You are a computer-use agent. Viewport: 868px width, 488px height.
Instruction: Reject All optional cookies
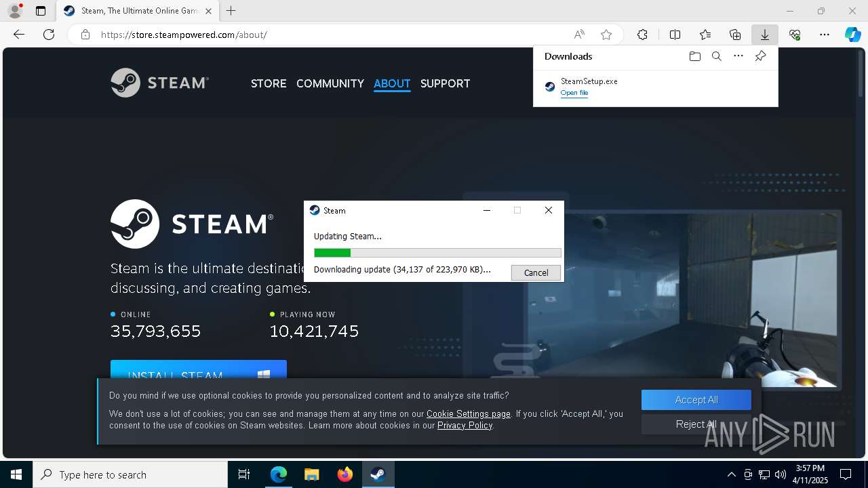pyautogui.click(x=696, y=424)
